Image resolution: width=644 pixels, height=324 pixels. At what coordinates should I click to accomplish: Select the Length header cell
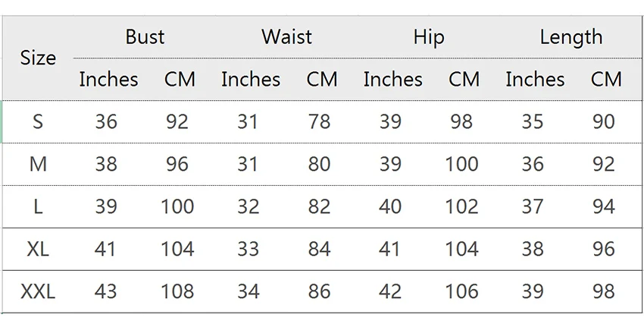tap(571, 37)
